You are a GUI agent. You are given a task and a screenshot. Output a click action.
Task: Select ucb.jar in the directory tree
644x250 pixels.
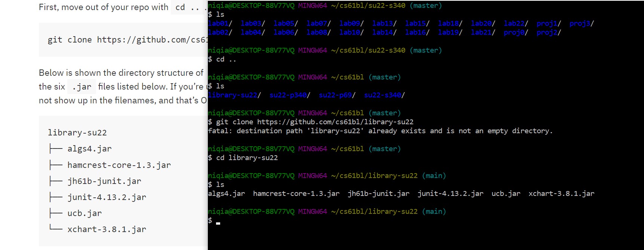click(84, 213)
